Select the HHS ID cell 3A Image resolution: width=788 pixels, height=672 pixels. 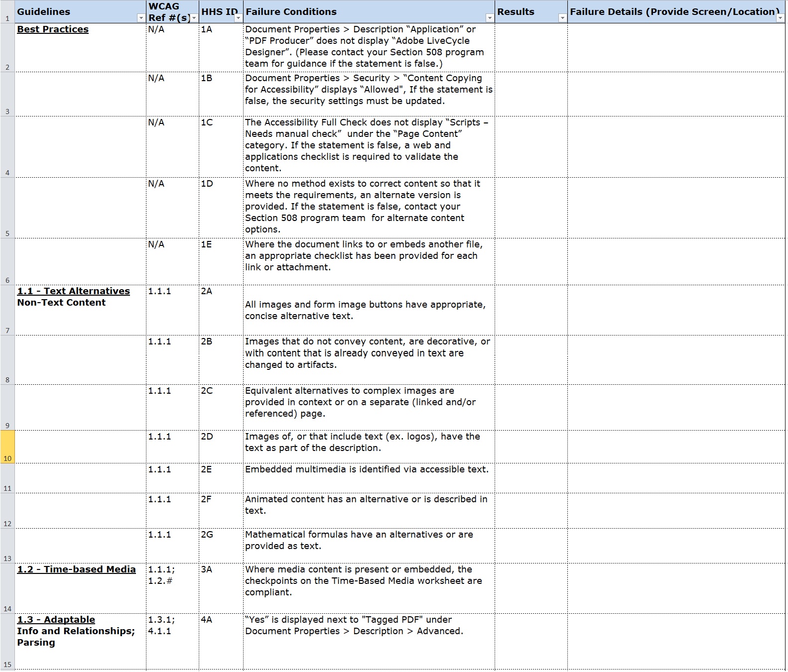pos(221,588)
